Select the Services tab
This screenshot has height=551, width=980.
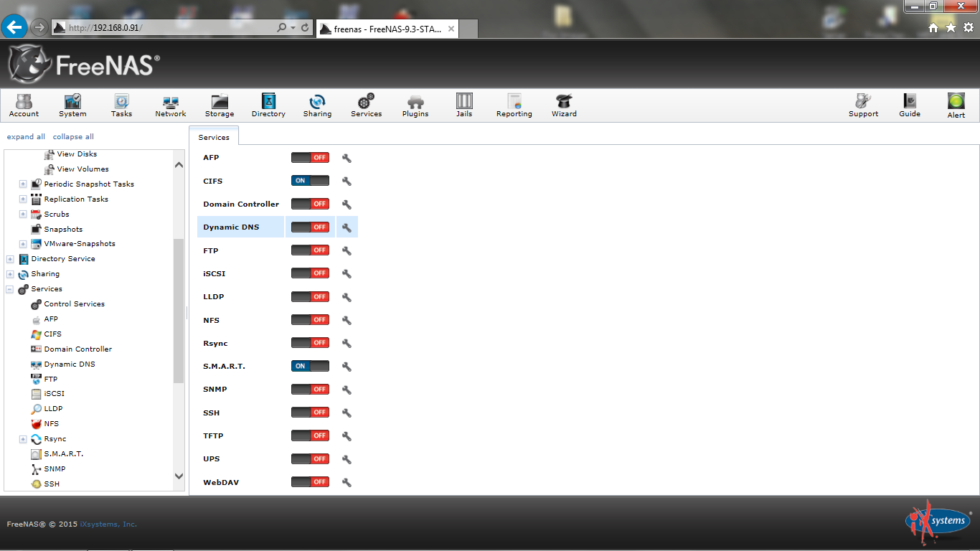point(214,137)
